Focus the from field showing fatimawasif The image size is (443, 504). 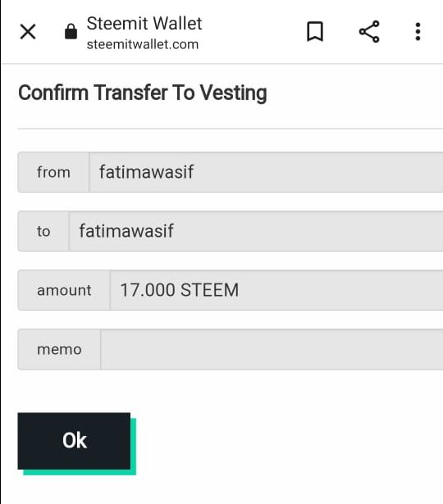266,172
